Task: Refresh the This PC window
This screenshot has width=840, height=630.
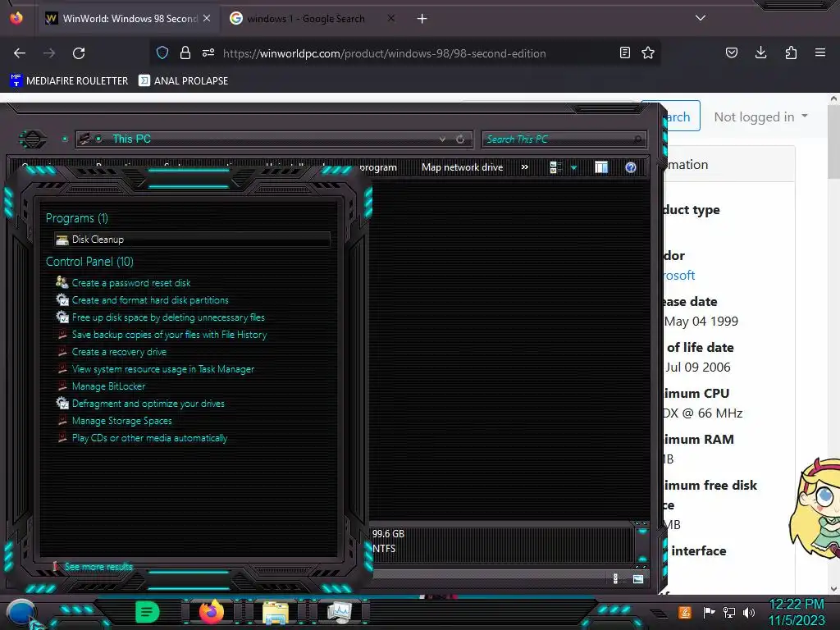Action: point(460,139)
